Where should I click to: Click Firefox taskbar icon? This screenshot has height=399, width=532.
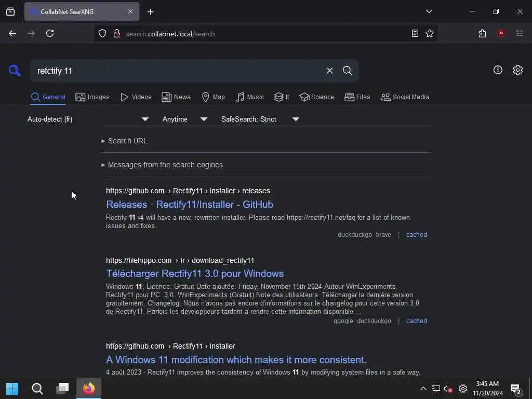(x=88, y=389)
